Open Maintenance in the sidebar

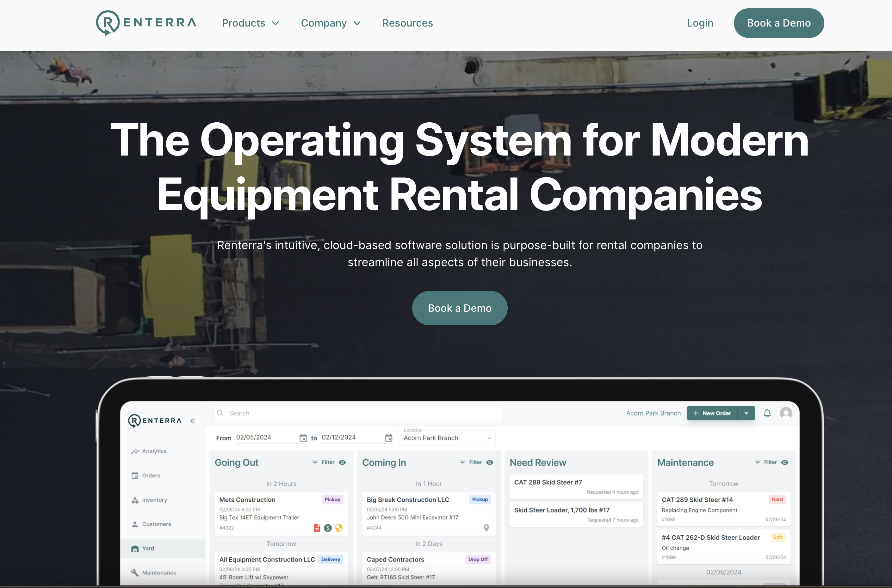point(162,573)
